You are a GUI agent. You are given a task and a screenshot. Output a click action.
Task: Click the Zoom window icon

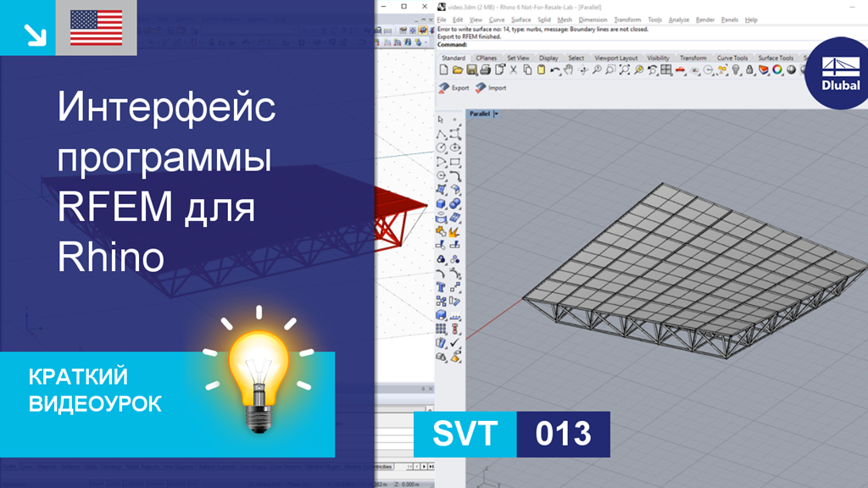pos(610,70)
